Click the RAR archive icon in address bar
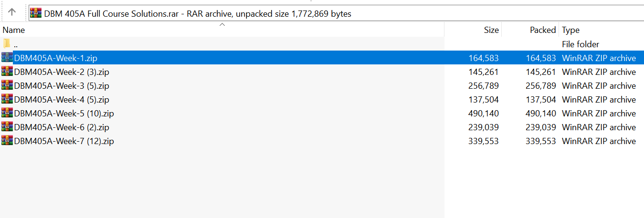This screenshot has height=218, width=644. 35,13
